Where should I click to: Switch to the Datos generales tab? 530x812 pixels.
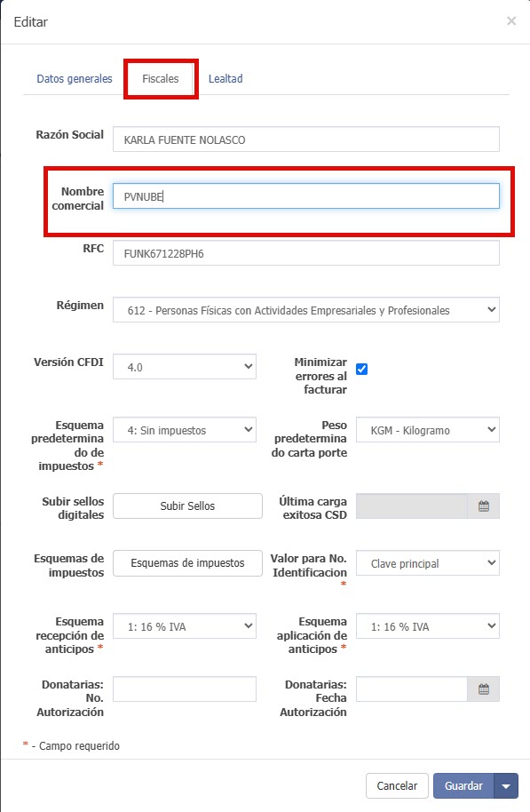(x=74, y=78)
